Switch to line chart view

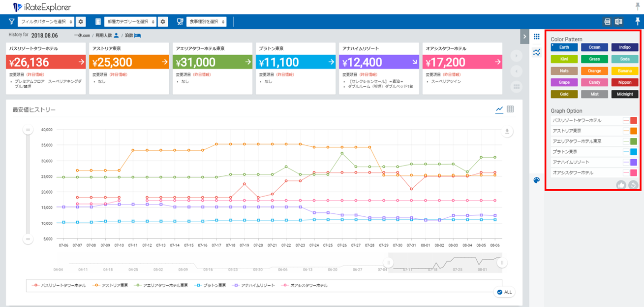[x=499, y=109]
